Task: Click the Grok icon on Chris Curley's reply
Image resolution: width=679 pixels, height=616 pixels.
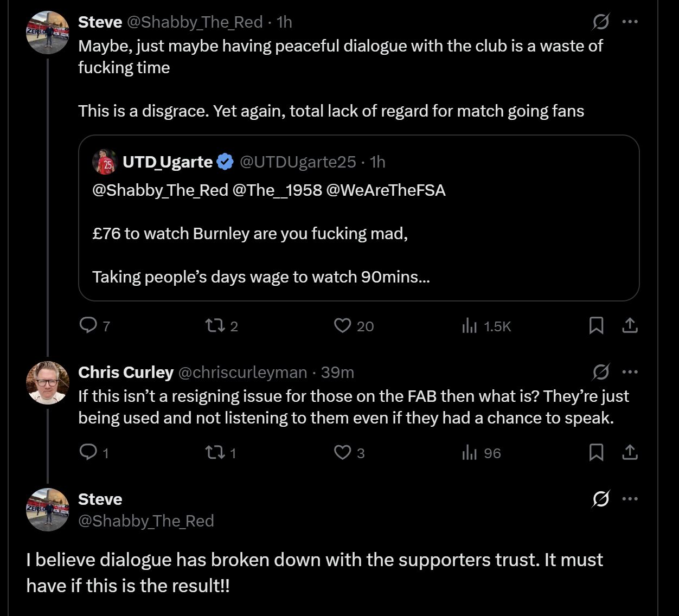Action: click(600, 373)
